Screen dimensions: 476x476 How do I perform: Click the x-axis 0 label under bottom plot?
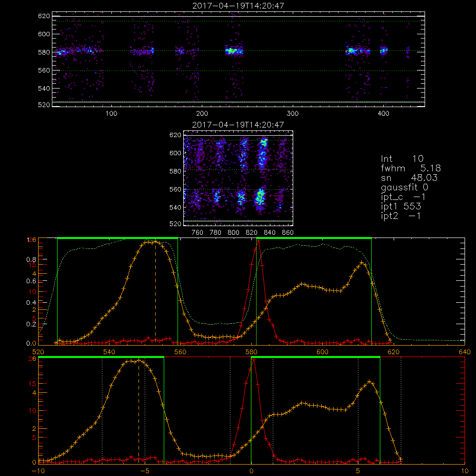pyautogui.click(x=251, y=471)
